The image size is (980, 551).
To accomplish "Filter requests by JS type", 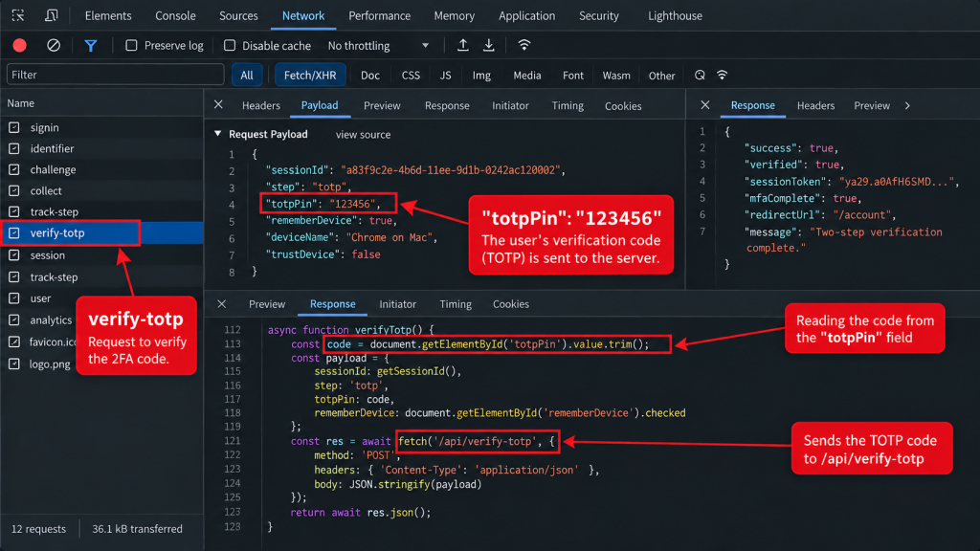I will 446,75.
